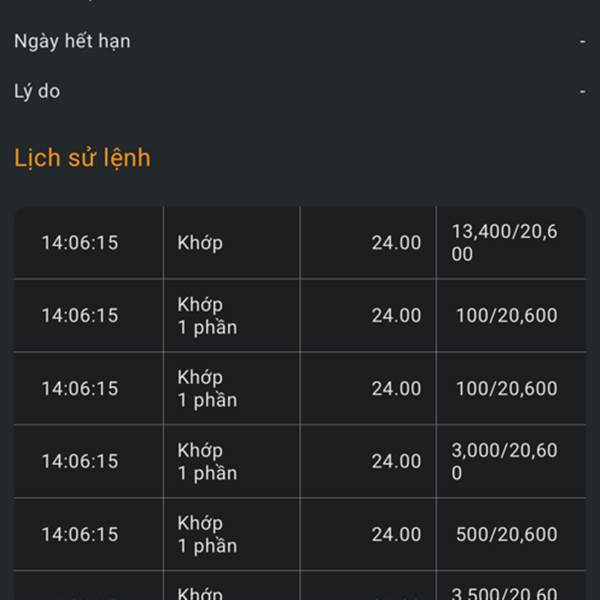Select the 14:06:15 time in the 500/20,600 row
600x600 pixels.
(x=80, y=534)
